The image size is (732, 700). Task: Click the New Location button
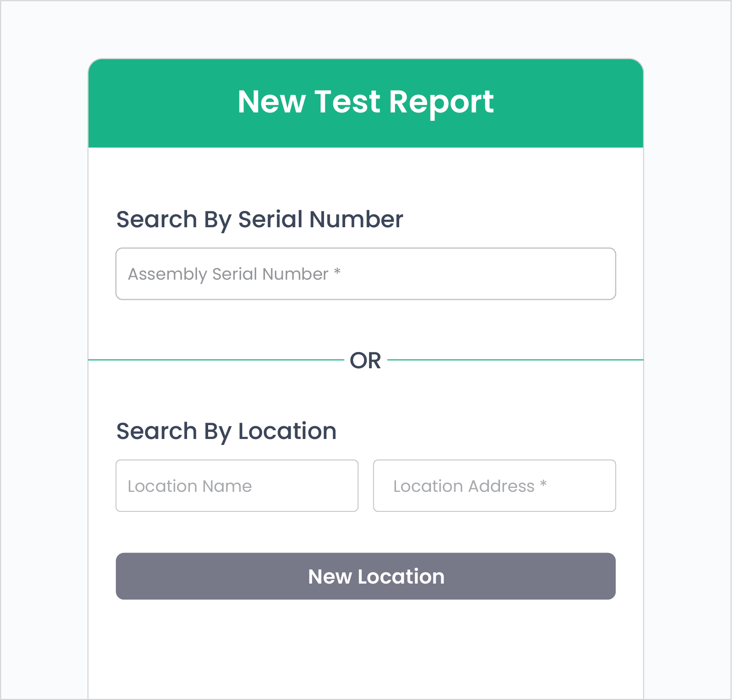tap(366, 576)
